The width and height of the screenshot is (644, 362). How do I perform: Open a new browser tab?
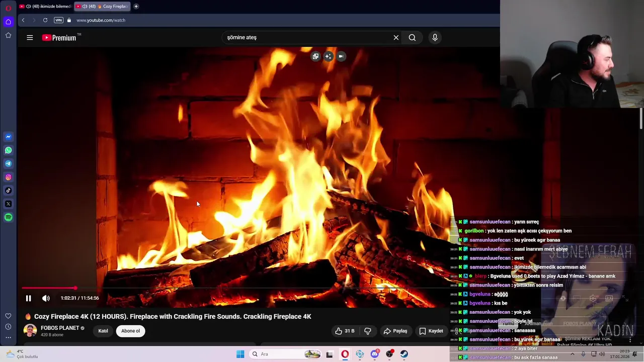(136, 7)
